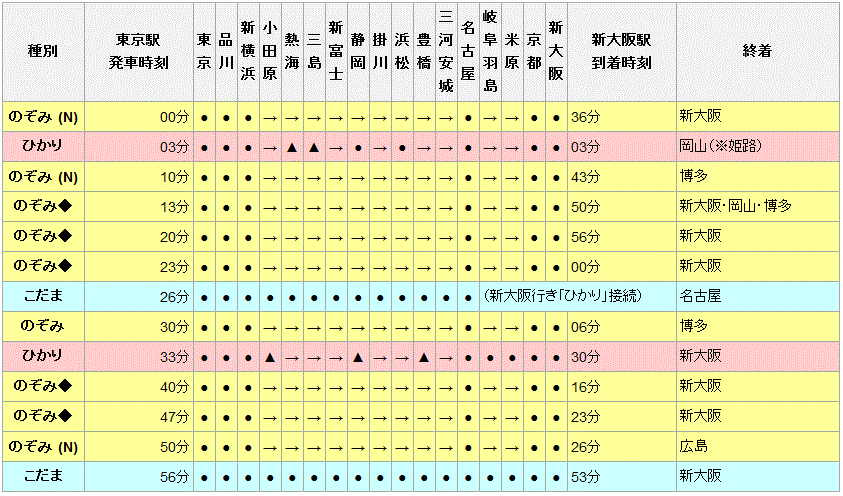Click departure time 00分 of first のぞみ (N)
This screenshot has width=843, height=496.
139,117
